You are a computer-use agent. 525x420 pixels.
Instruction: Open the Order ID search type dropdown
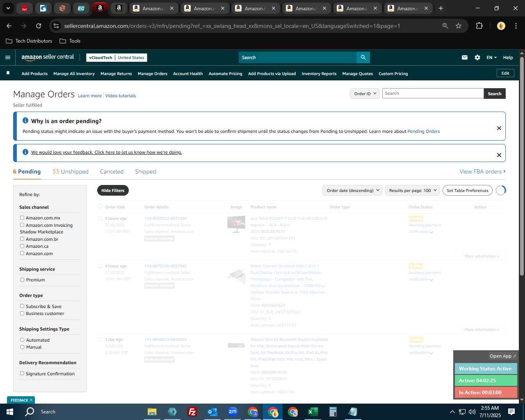point(365,94)
